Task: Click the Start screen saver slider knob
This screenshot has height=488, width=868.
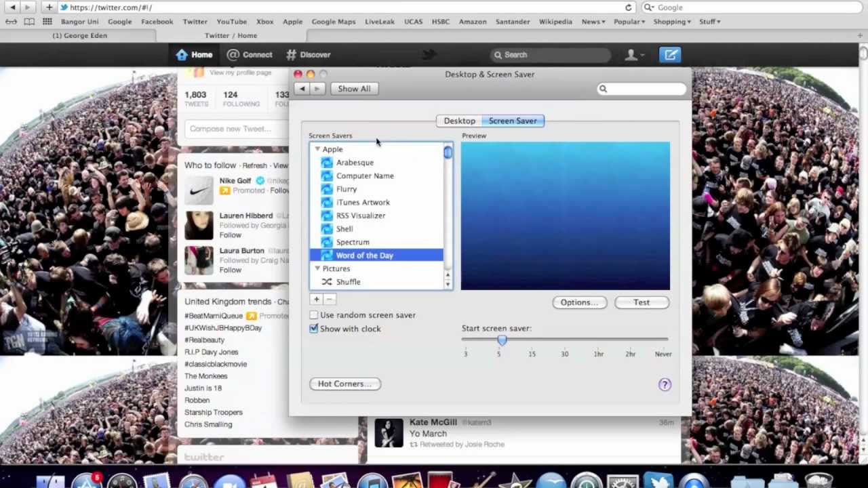Action: pos(502,340)
